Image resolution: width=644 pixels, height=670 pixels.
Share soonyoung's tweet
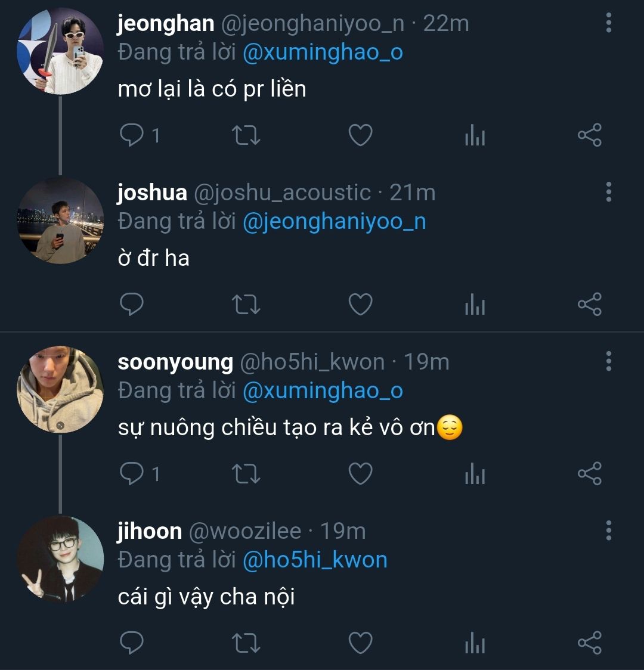coord(589,474)
